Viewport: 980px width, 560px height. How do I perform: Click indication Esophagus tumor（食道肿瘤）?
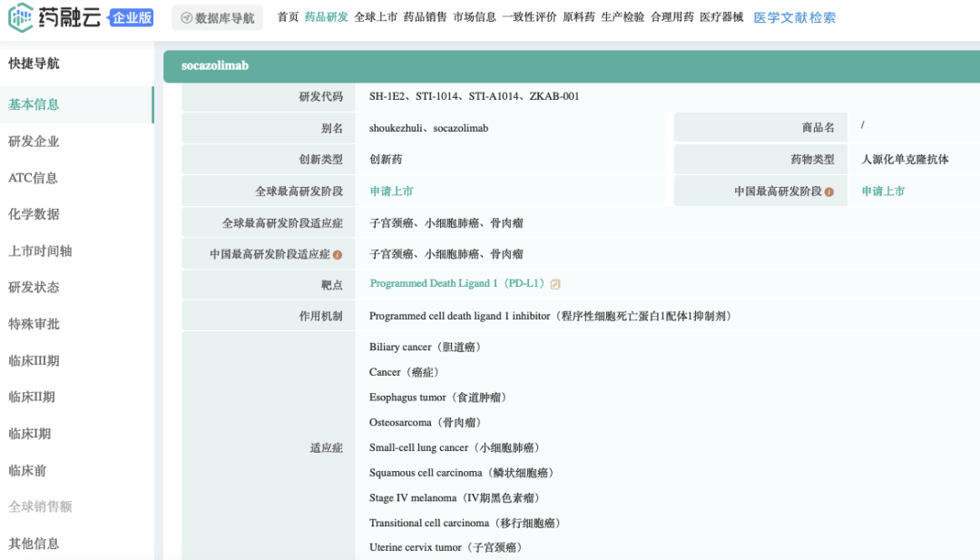click(x=438, y=398)
